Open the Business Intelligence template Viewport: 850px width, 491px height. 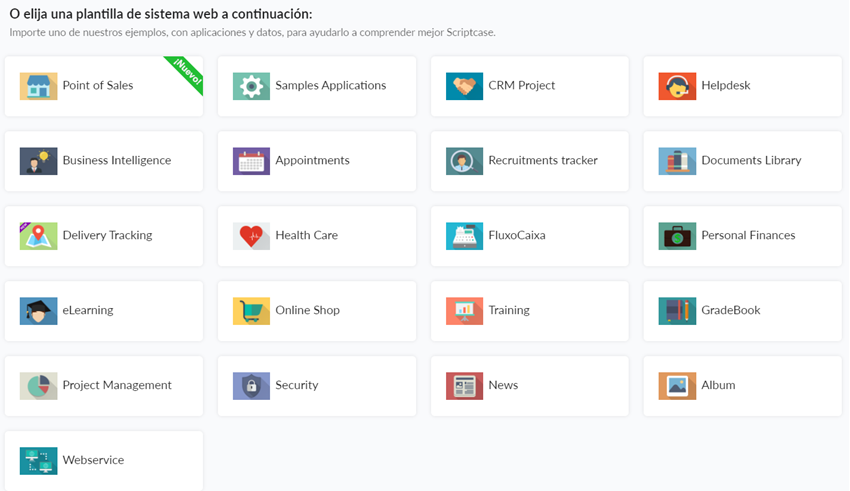(x=104, y=161)
